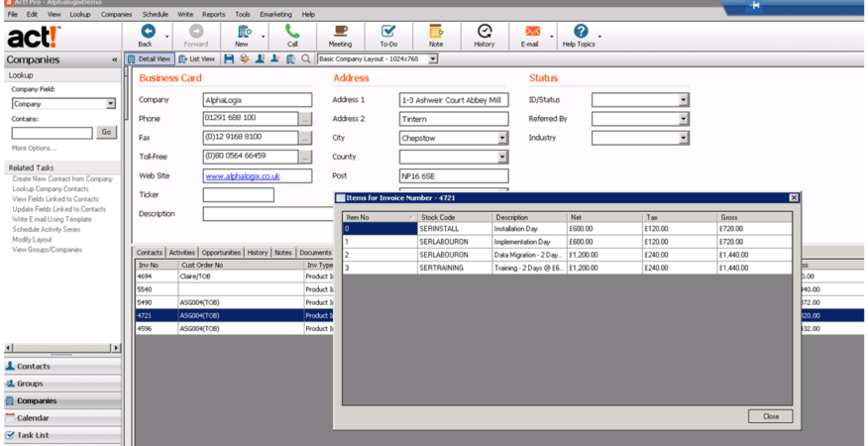This screenshot has height=446, width=868.
Task: Collapse the Companies navigation pane chevrons
Action: tap(115, 59)
